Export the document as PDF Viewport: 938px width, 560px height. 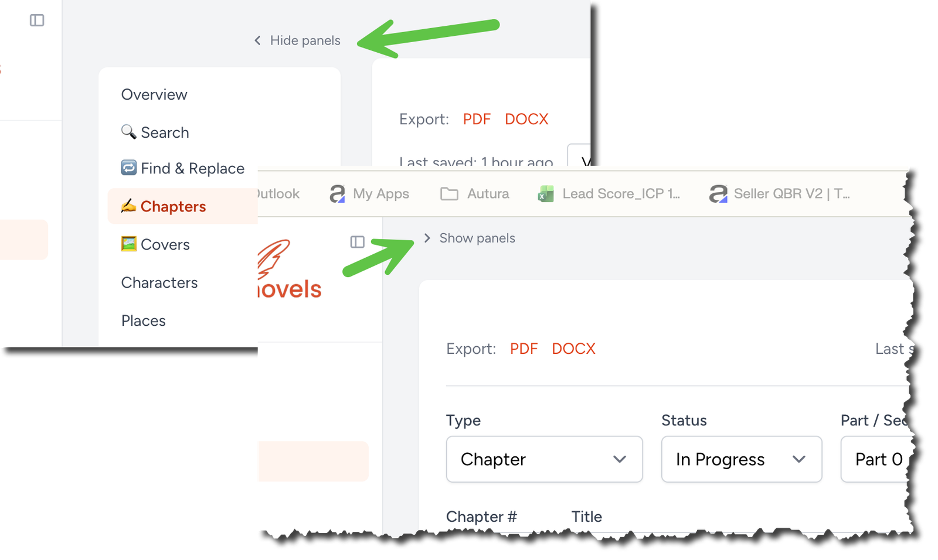(524, 348)
